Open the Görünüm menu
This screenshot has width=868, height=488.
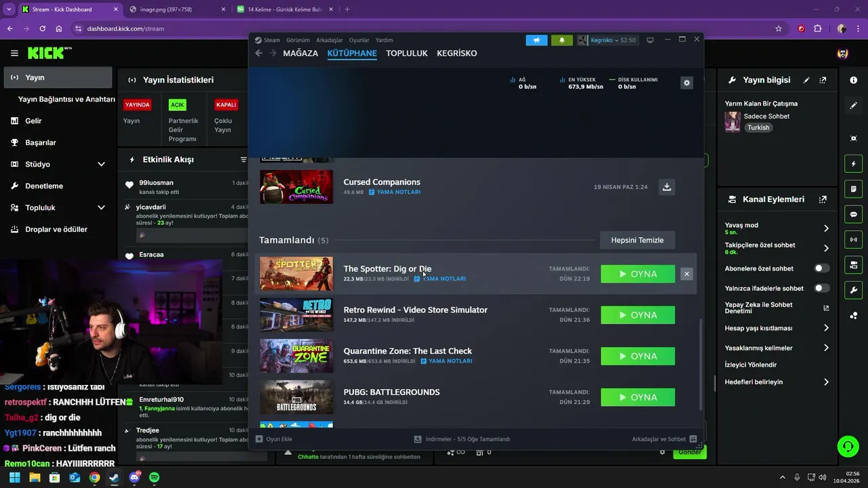tap(298, 40)
